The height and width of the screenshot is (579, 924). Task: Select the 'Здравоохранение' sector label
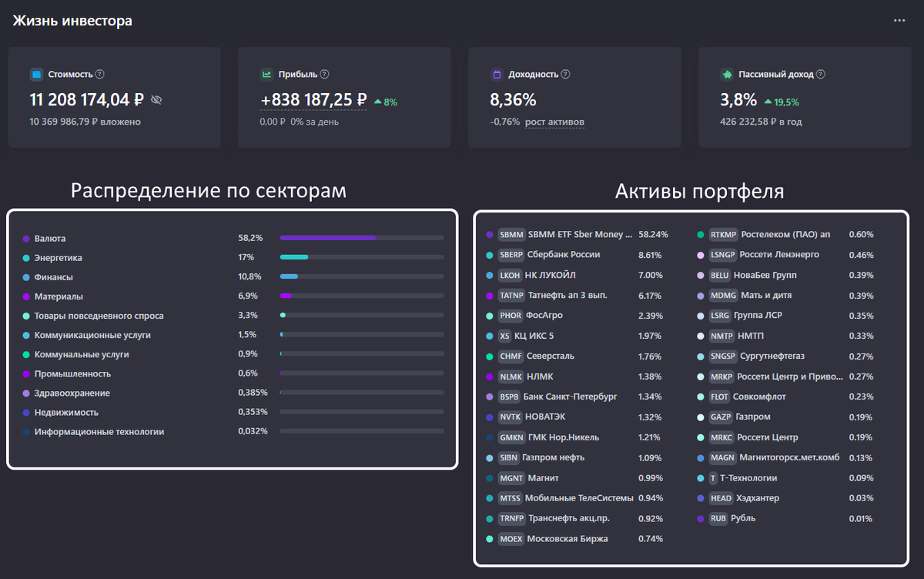(72, 393)
